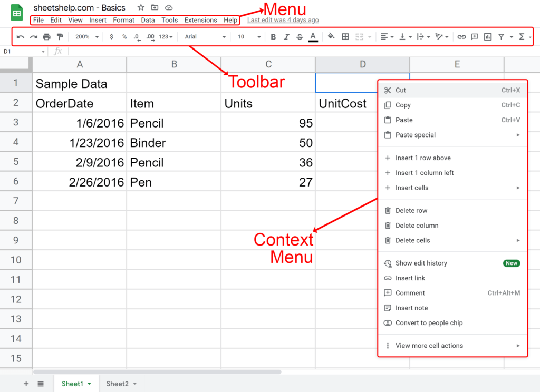Image resolution: width=540 pixels, height=392 pixels.
Task: Open the Borders tool
Action: coord(345,37)
